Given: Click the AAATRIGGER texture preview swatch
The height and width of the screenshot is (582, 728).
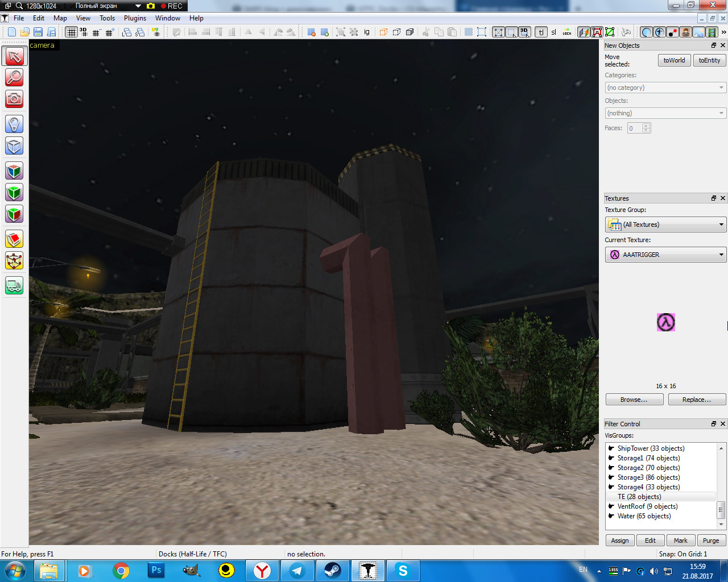Looking at the screenshot, I should 666,322.
